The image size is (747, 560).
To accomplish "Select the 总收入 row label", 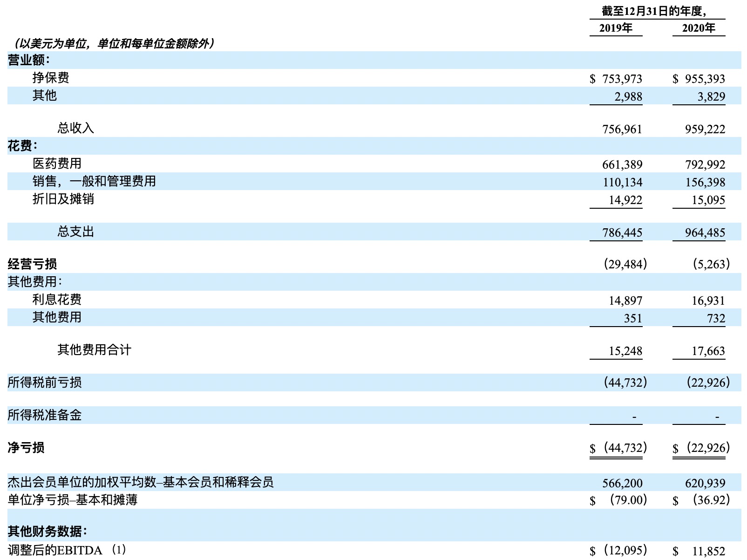I will [x=75, y=128].
